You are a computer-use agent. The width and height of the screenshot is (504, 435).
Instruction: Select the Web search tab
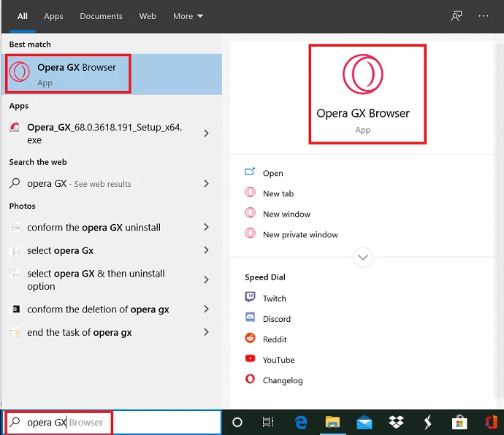click(148, 16)
